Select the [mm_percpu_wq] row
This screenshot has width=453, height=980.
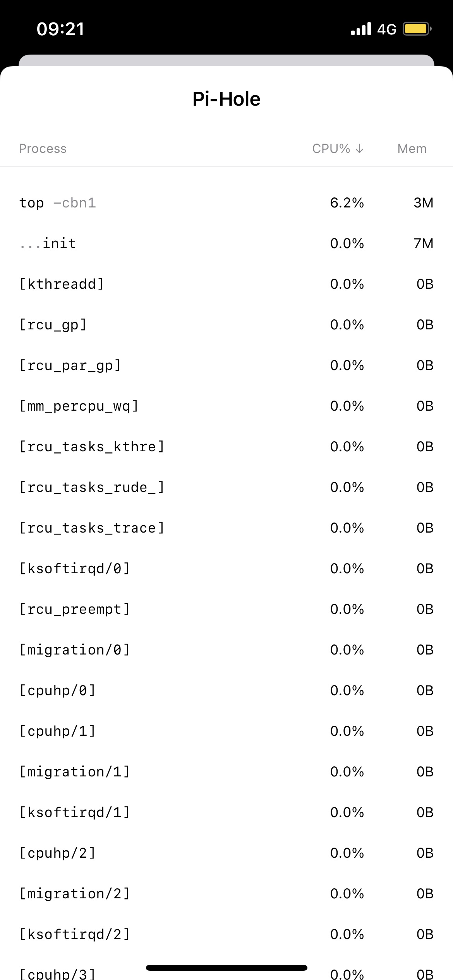point(226,406)
